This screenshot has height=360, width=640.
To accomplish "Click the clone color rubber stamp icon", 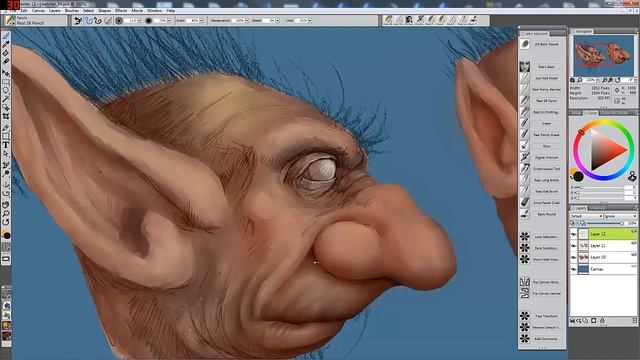I will (632, 176).
